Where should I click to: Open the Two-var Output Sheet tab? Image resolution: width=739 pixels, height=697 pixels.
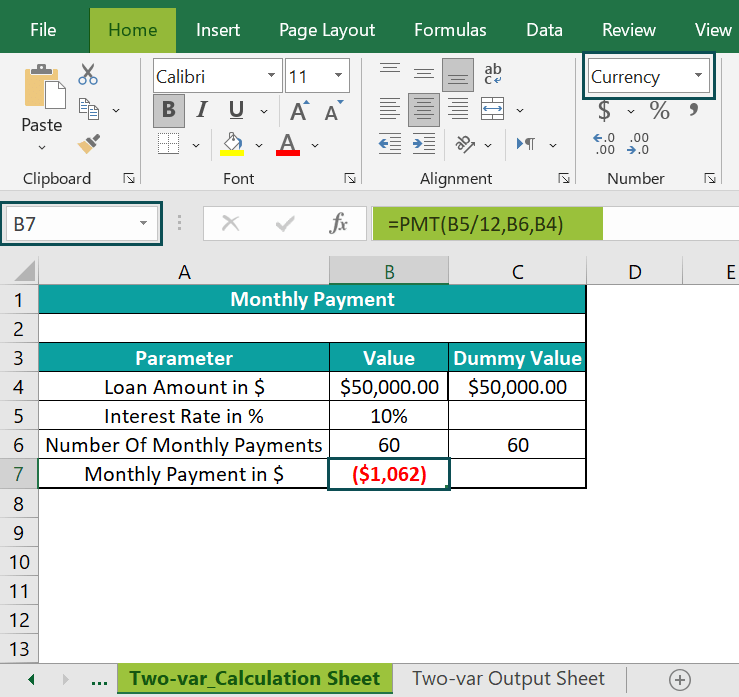(508, 679)
